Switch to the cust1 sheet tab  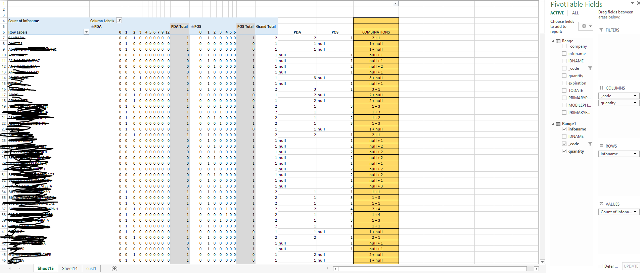click(91, 268)
